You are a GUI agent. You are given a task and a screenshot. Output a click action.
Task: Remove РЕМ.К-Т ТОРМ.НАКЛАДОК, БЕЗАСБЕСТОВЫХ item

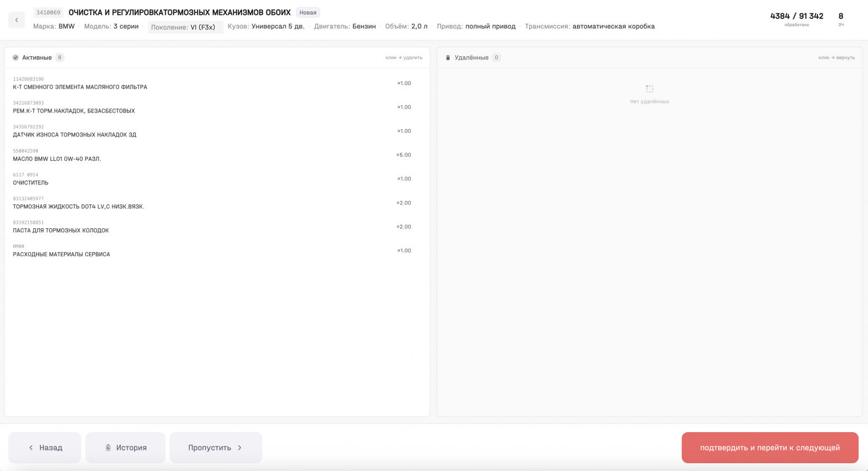pos(217,107)
